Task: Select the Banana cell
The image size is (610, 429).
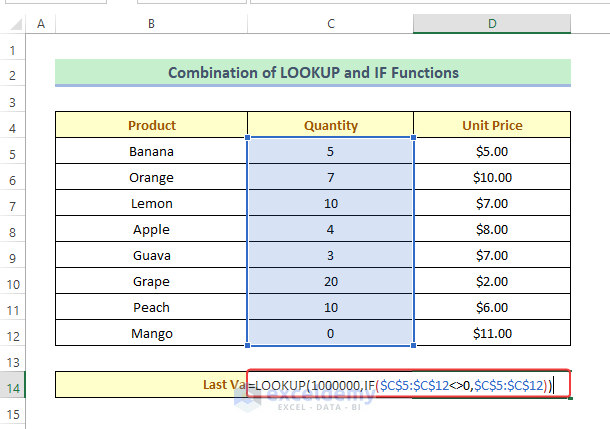Action: [x=152, y=152]
